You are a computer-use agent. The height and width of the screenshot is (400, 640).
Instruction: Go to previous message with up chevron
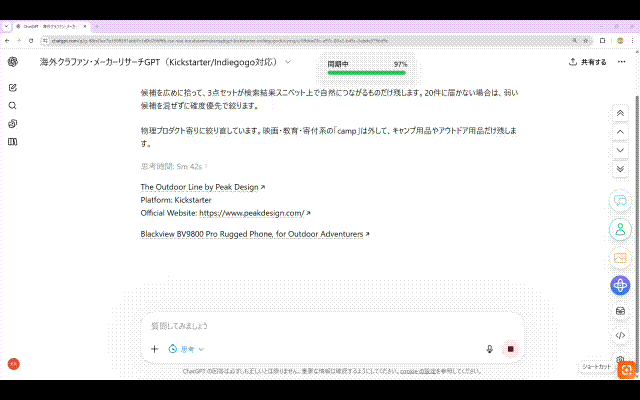[x=620, y=132]
